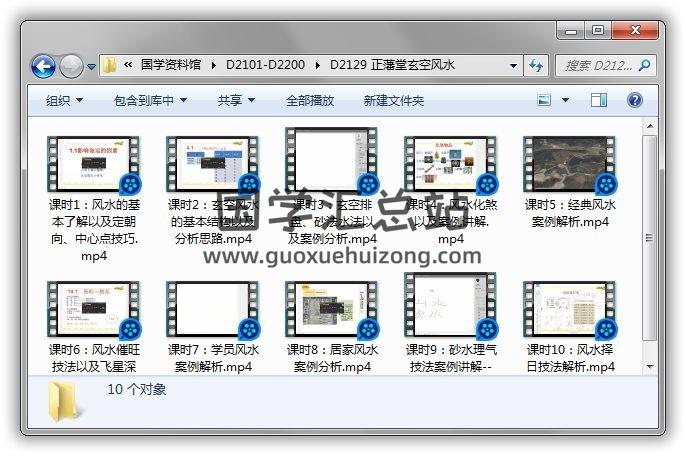The height and width of the screenshot is (456, 686).
Task: Select video 课时2：玄空风水的基本结构
Action: tap(213, 165)
